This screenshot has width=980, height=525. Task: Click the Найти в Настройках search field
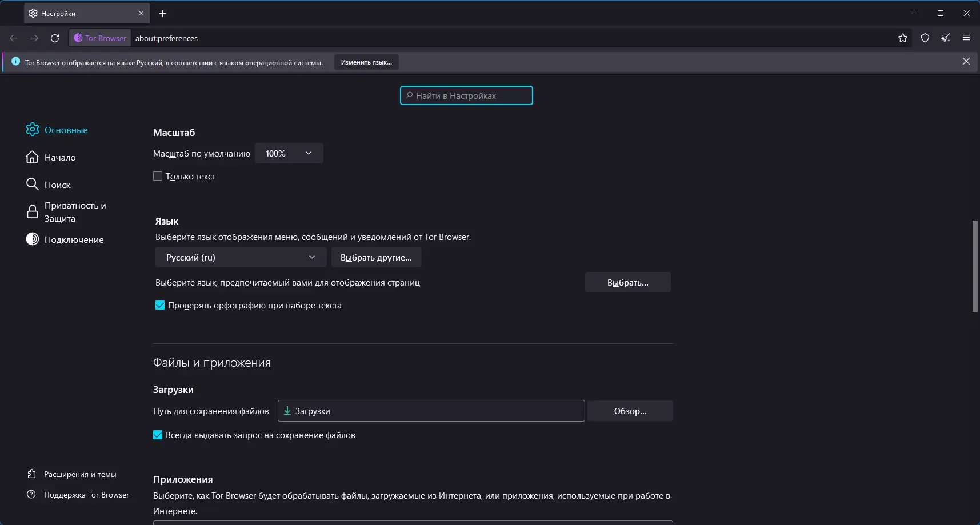click(x=466, y=96)
